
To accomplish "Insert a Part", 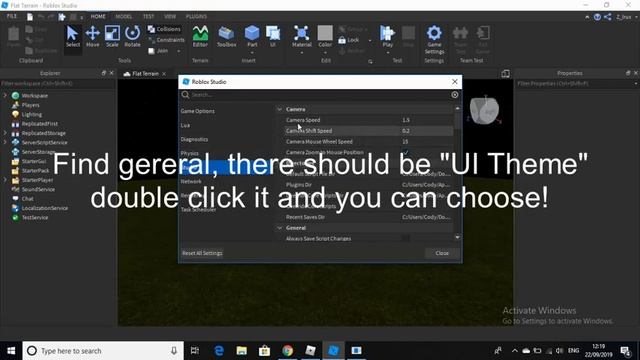I will point(252,37).
